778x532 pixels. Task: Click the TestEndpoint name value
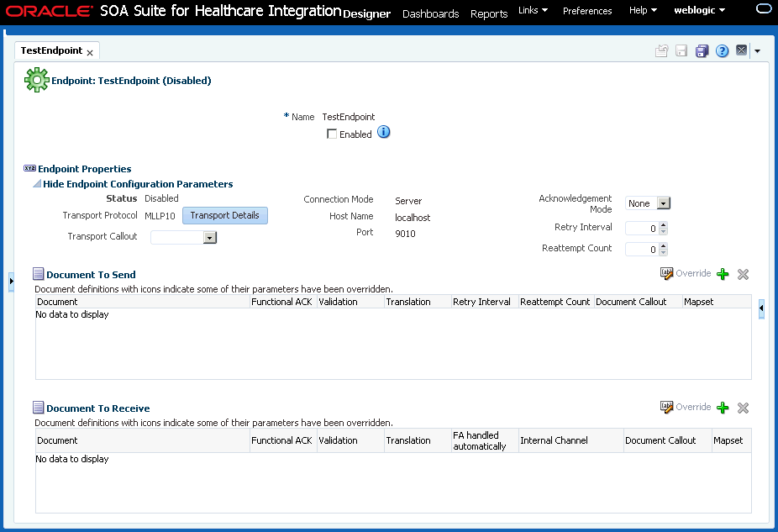point(349,117)
